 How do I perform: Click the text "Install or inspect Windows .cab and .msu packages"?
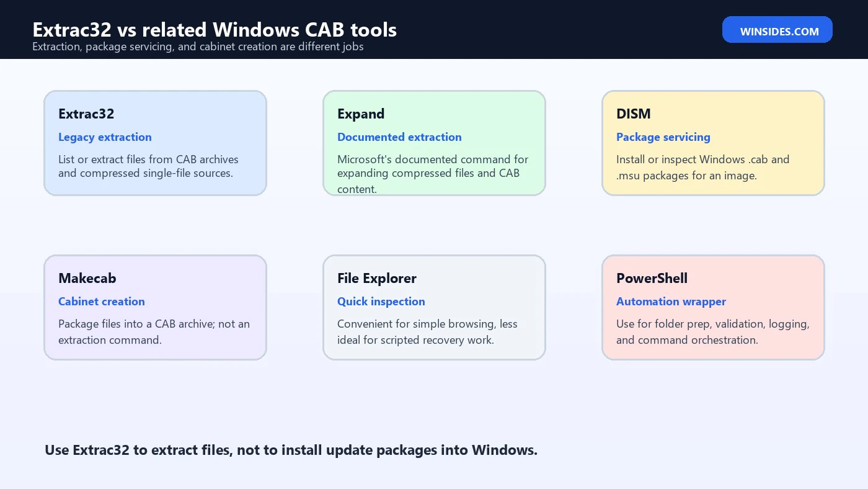click(702, 168)
